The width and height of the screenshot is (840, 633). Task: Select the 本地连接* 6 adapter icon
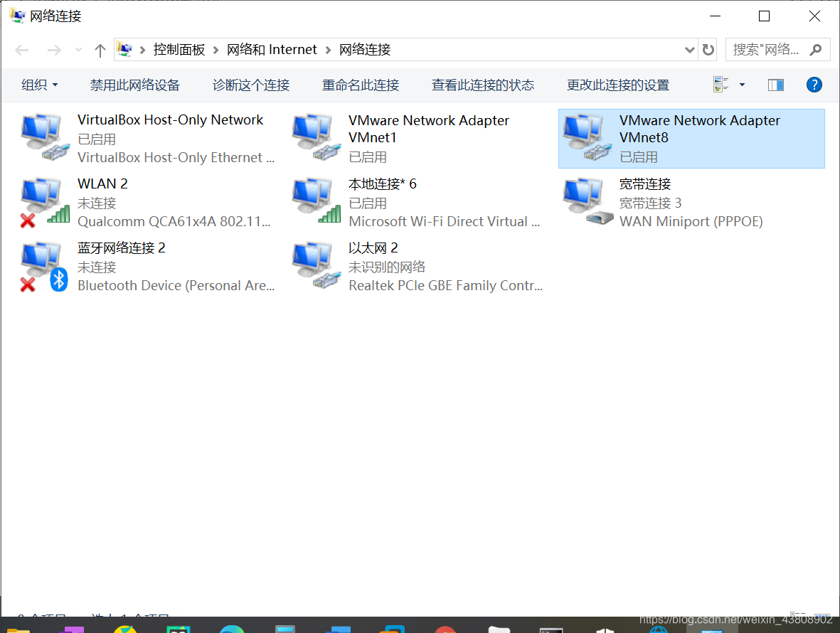[317, 202]
